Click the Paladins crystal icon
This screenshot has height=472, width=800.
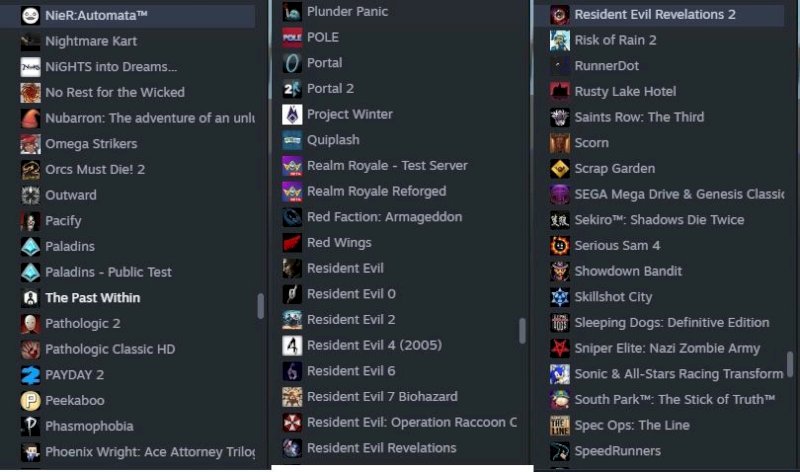[30, 247]
